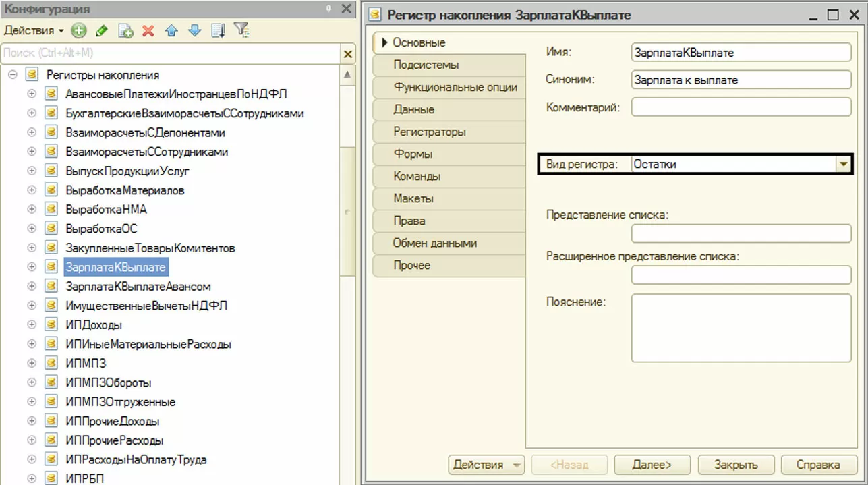The image size is (868, 485).
Task: Click the funnel filter by subsystems icon
Action: click(x=241, y=30)
